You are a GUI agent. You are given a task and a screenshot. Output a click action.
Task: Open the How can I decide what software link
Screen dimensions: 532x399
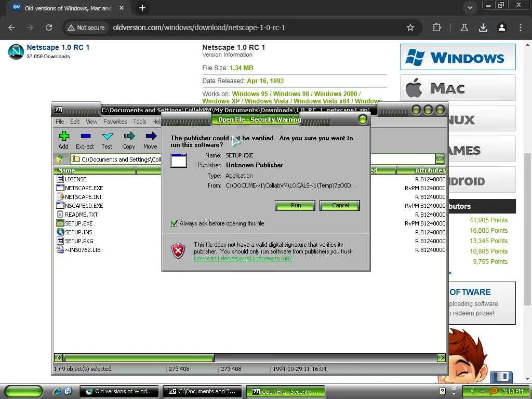(x=243, y=258)
